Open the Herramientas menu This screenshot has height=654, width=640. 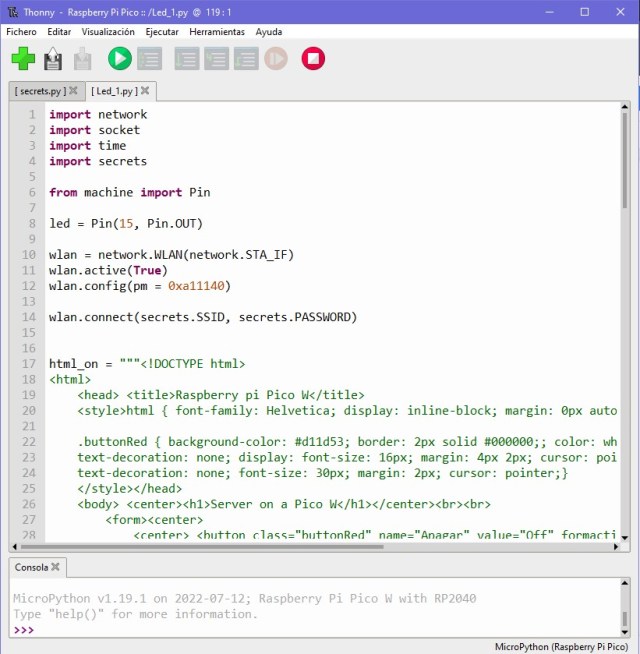click(217, 32)
